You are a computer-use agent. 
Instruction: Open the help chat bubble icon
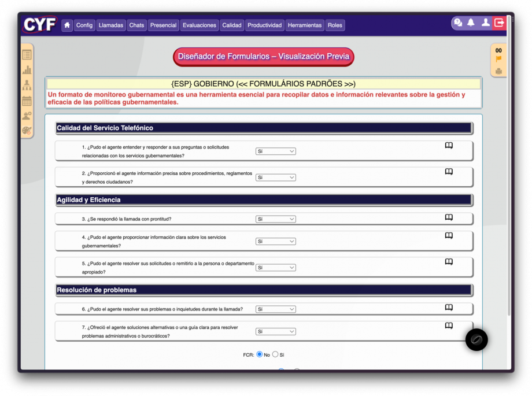[458, 23]
